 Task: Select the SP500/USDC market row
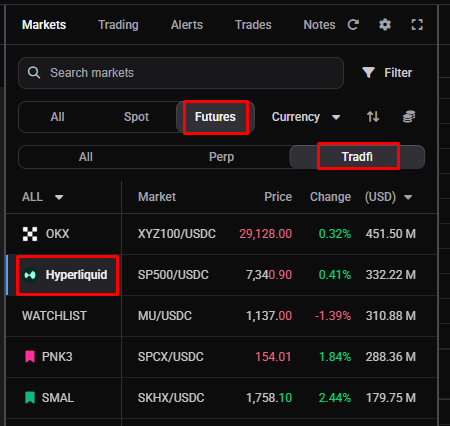(279, 275)
